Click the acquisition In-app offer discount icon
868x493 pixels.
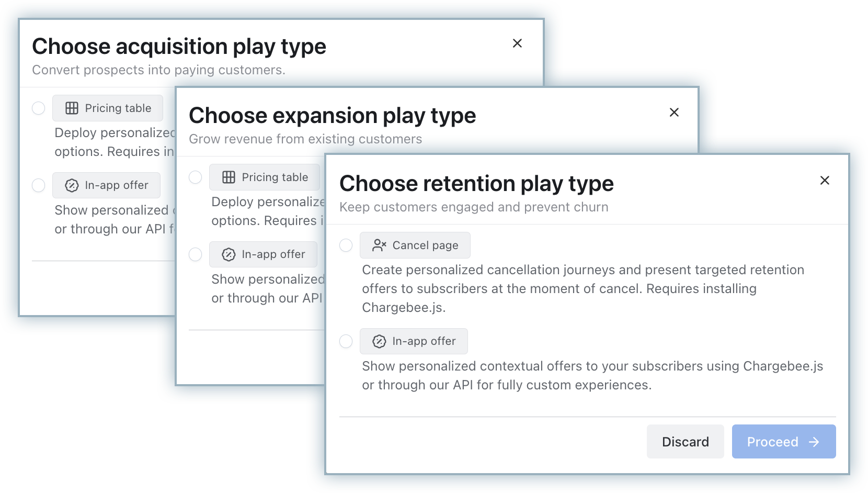click(72, 185)
